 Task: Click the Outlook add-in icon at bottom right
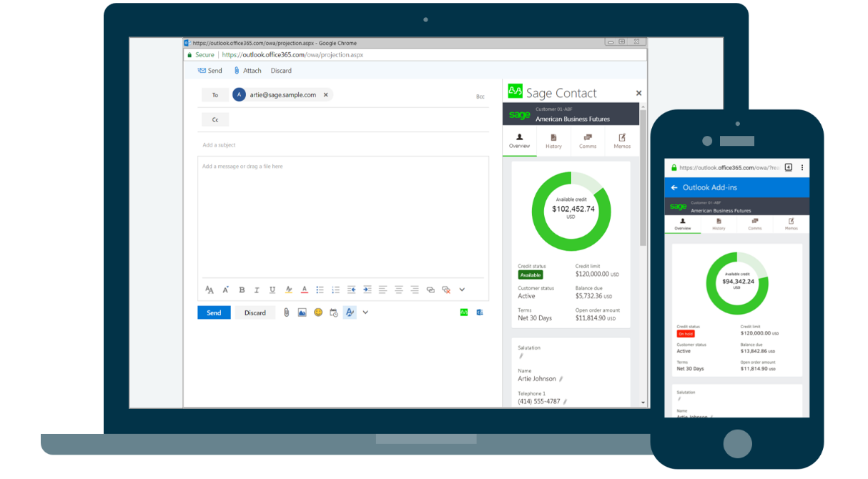480,312
